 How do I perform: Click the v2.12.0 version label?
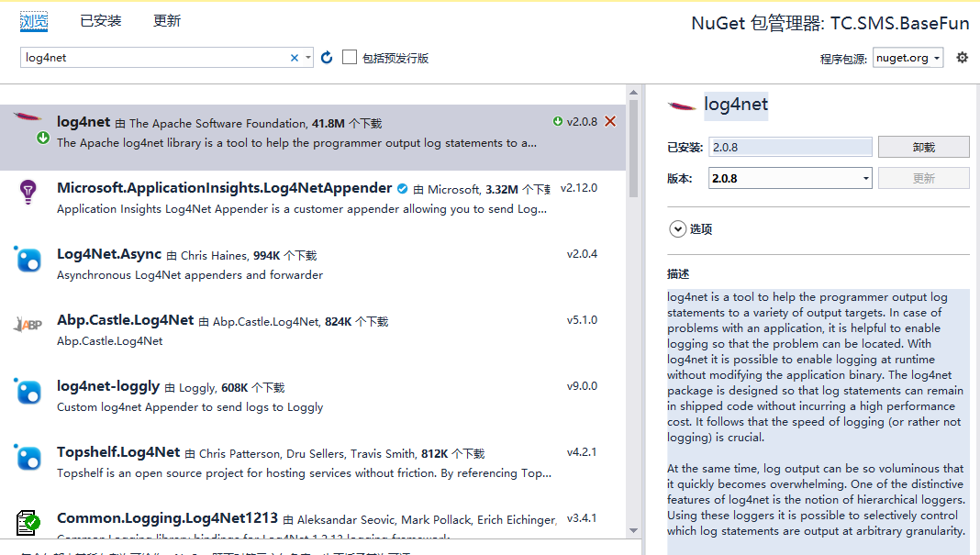[x=579, y=188]
